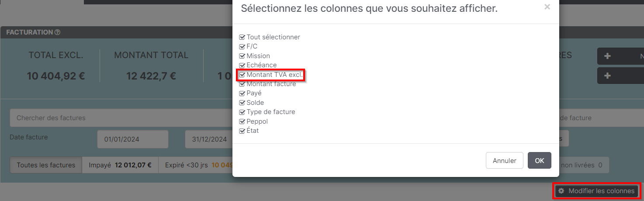Toggle the Solde column checkbox
Viewport: 644px width, 201px height.
point(242,103)
